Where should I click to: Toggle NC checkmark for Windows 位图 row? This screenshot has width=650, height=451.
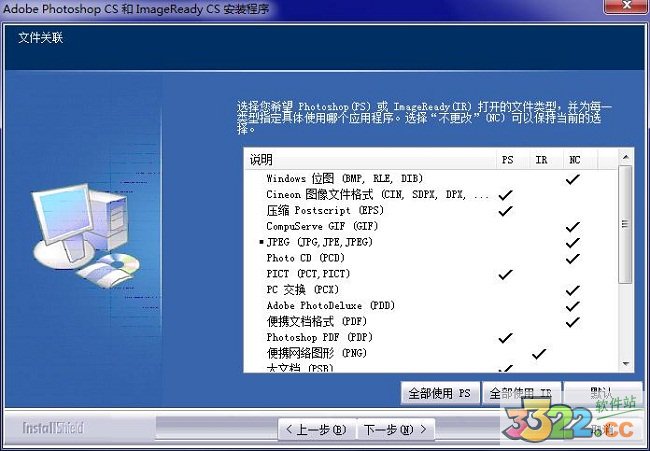click(x=572, y=179)
